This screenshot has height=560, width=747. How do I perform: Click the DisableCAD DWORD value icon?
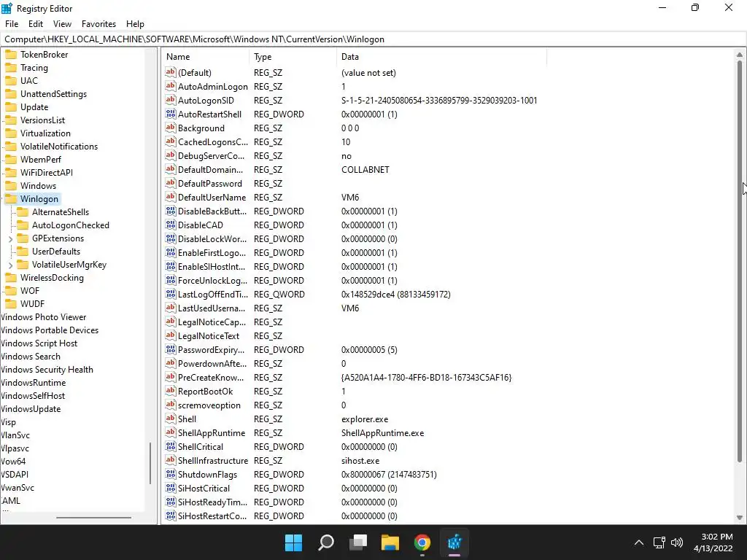click(x=170, y=225)
